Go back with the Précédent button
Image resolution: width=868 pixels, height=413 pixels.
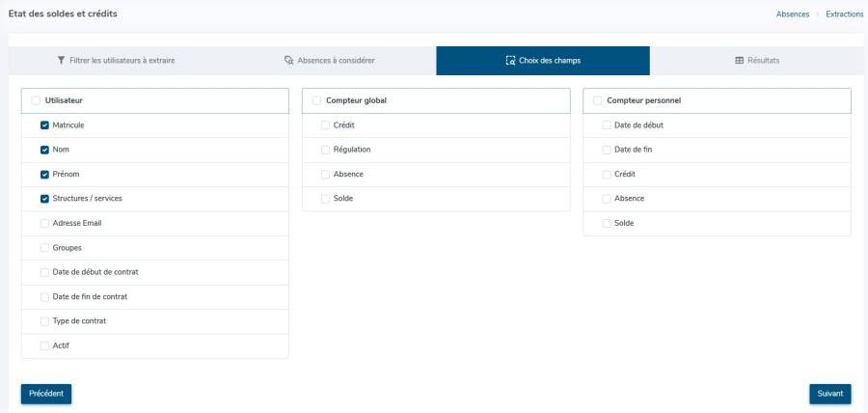(x=46, y=394)
